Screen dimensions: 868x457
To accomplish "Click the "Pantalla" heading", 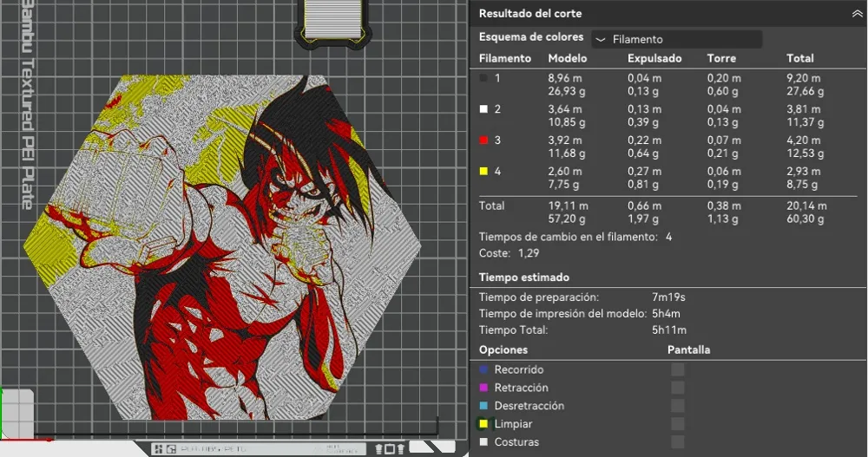I will pos(688,349).
